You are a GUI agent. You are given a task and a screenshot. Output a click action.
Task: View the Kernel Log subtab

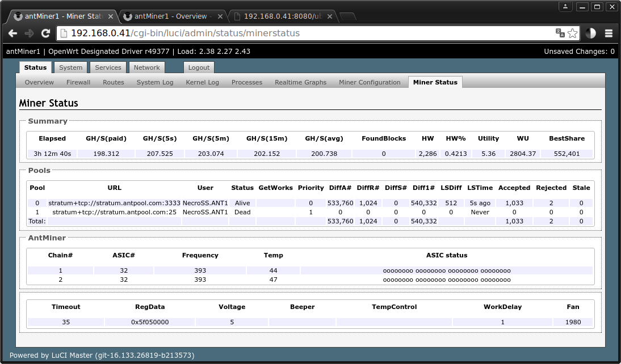click(202, 82)
